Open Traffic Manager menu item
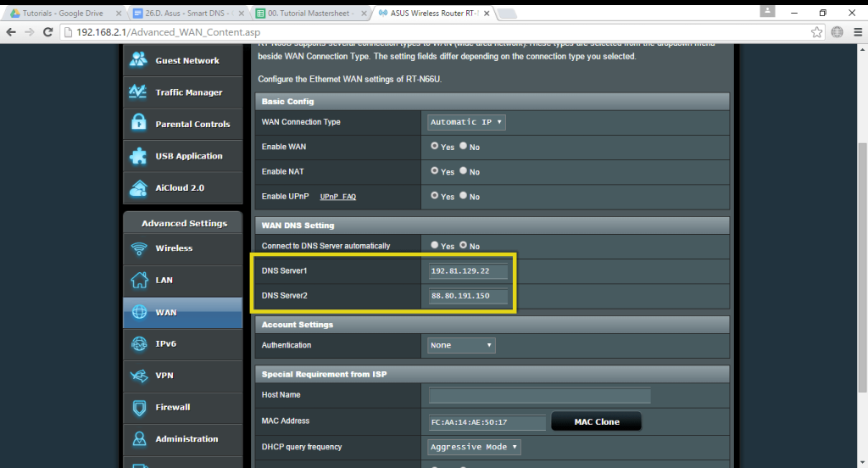The width and height of the screenshot is (868, 468). pyautogui.click(x=183, y=92)
